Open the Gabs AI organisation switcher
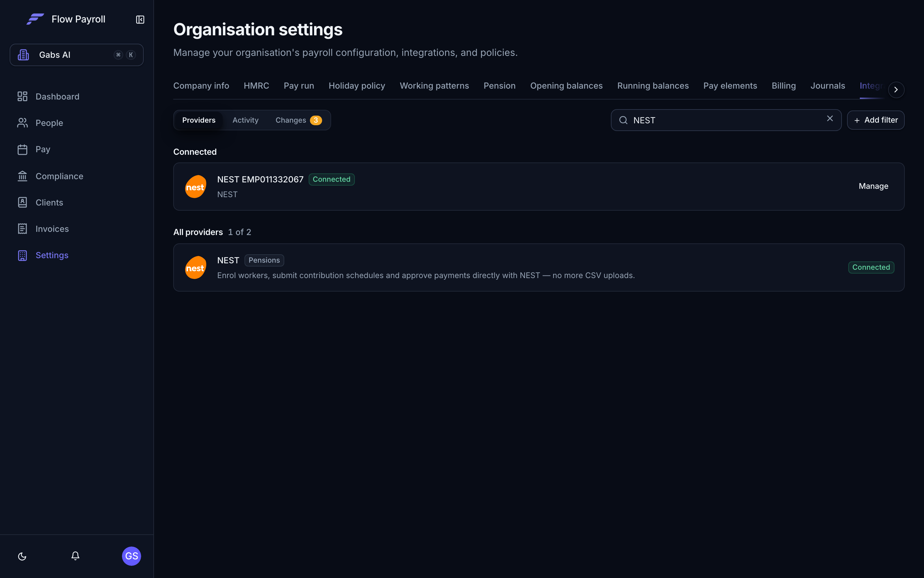This screenshot has height=578, width=924. tap(77, 55)
